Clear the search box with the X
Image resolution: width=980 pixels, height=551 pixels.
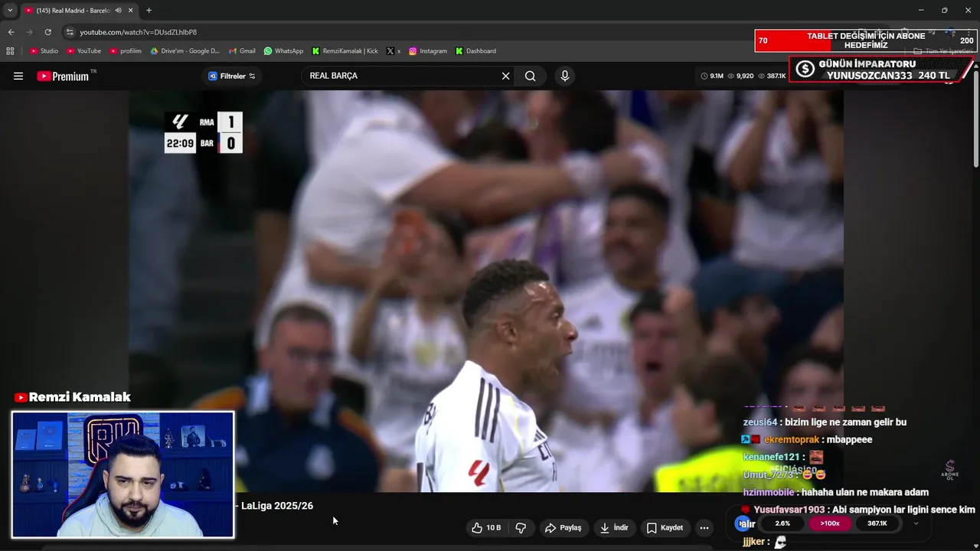[x=505, y=76]
